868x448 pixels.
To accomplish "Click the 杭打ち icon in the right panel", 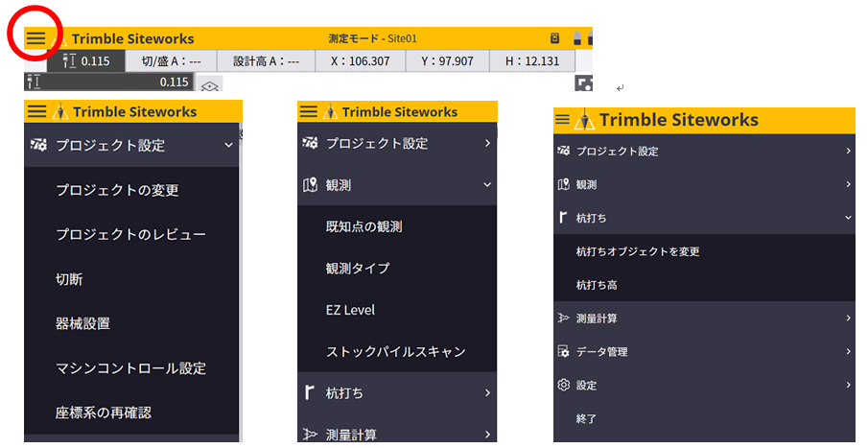I will tap(562, 218).
